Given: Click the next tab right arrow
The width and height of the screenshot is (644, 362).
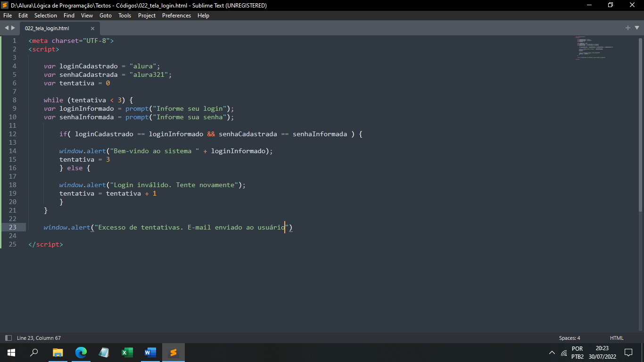Looking at the screenshot, I should [13, 28].
